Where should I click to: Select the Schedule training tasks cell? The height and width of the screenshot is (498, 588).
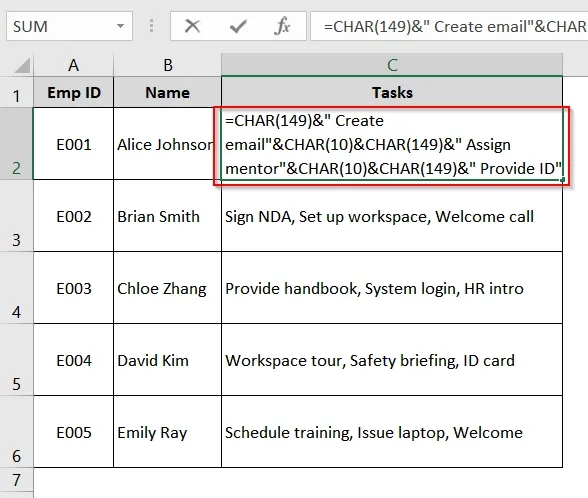pos(392,432)
